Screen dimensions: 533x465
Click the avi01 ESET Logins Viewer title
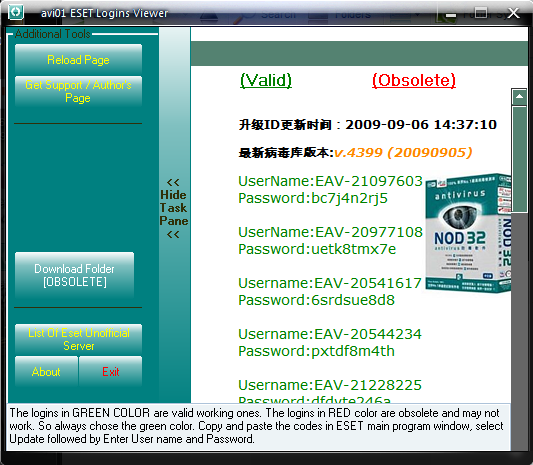click(x=104, y=13)
